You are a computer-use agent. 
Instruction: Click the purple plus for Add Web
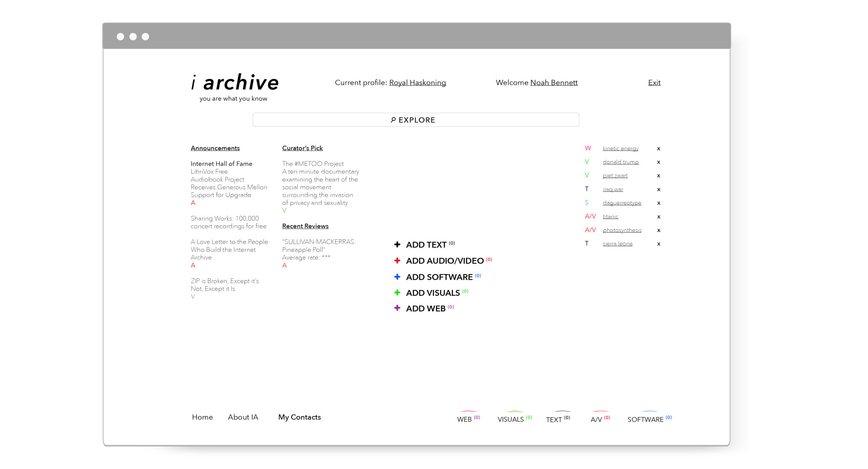tap(397, 308)
